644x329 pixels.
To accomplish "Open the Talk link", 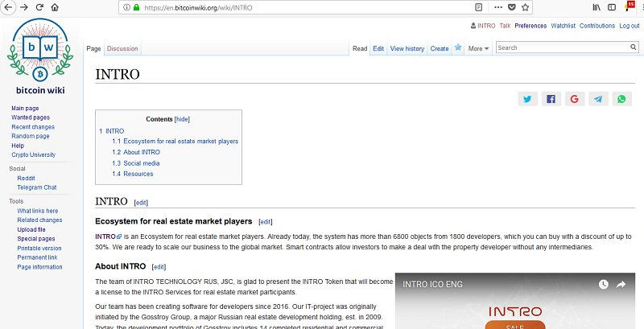I will [506, 26].
